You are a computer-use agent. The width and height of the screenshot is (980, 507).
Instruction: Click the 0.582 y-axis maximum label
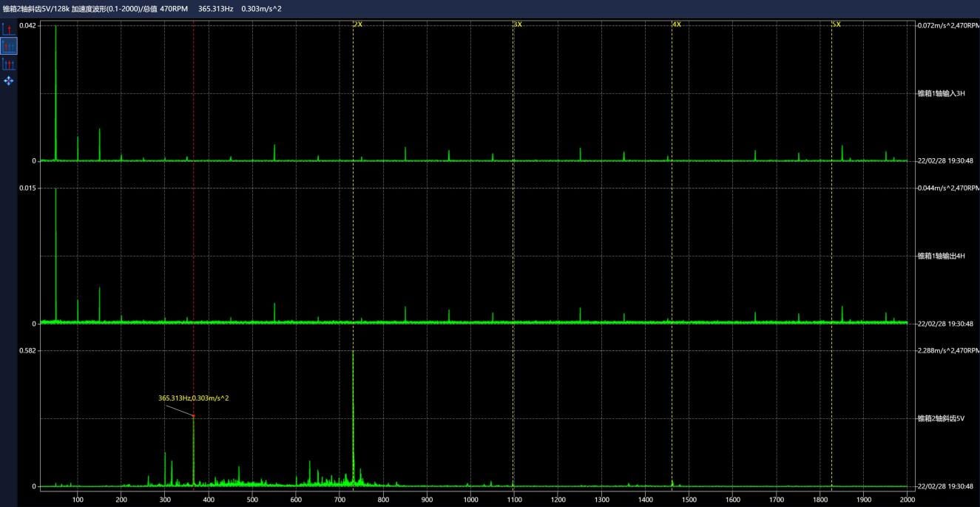(27, 350)
